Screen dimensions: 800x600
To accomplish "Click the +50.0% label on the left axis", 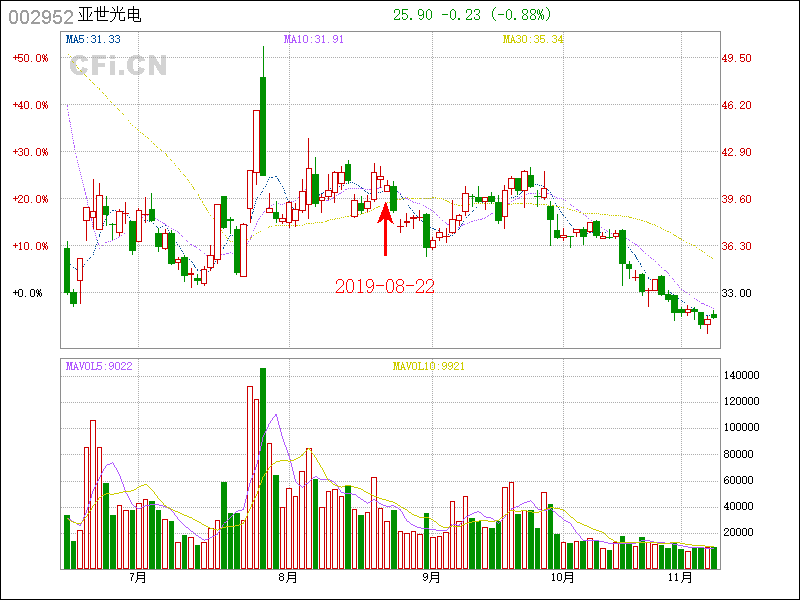I will pos(30,58).
